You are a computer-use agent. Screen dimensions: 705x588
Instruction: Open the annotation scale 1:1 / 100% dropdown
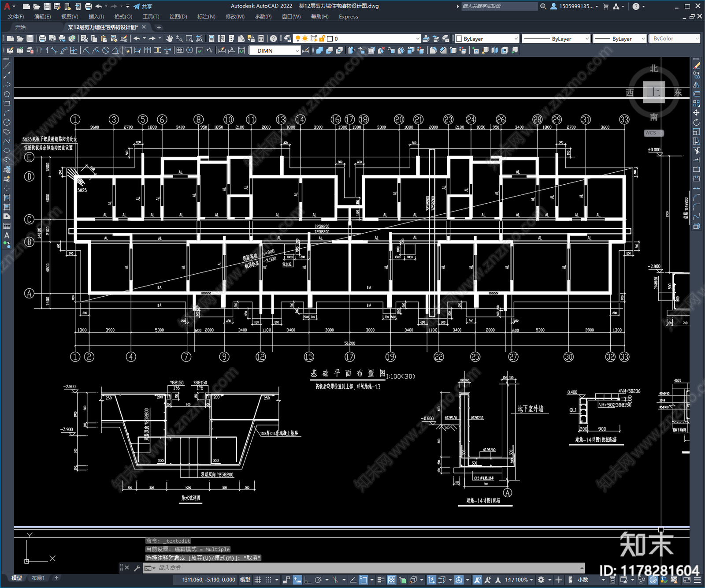(x=519, y=580)
